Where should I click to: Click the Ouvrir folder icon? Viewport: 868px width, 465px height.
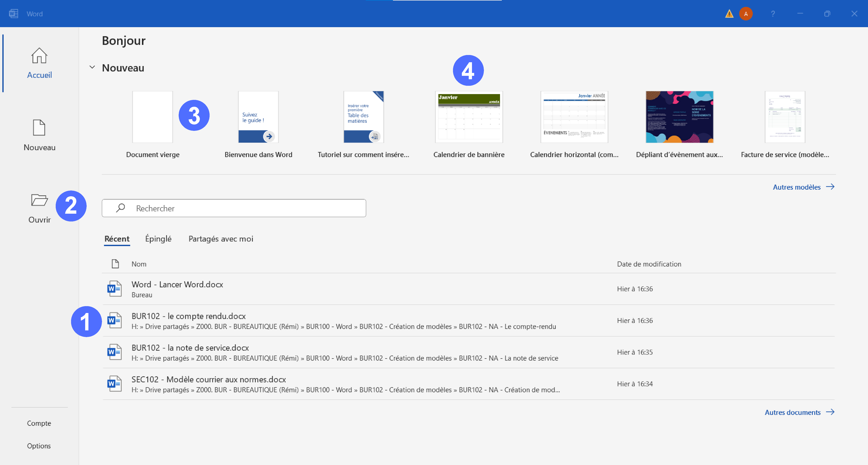pyautogui.click(x=39, y=200)
